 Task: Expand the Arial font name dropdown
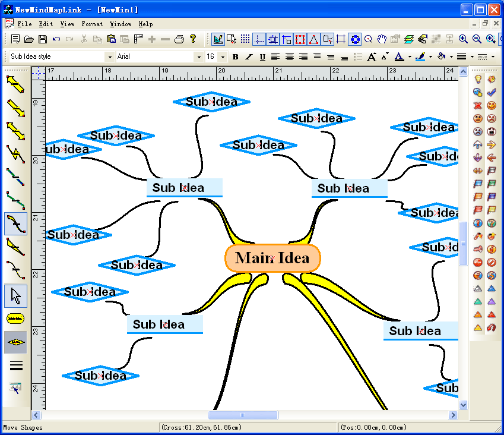(x=198, y=57)
